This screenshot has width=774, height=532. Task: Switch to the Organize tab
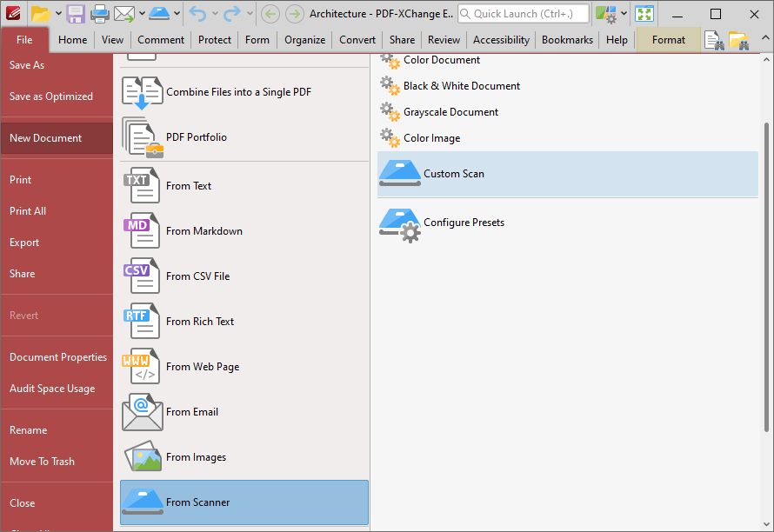pyautogui.click(x=304, y=39)
